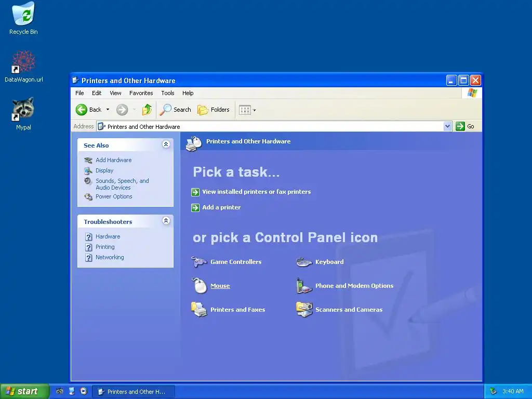Open the Views dropdown arrow

(x=255, y=110)
